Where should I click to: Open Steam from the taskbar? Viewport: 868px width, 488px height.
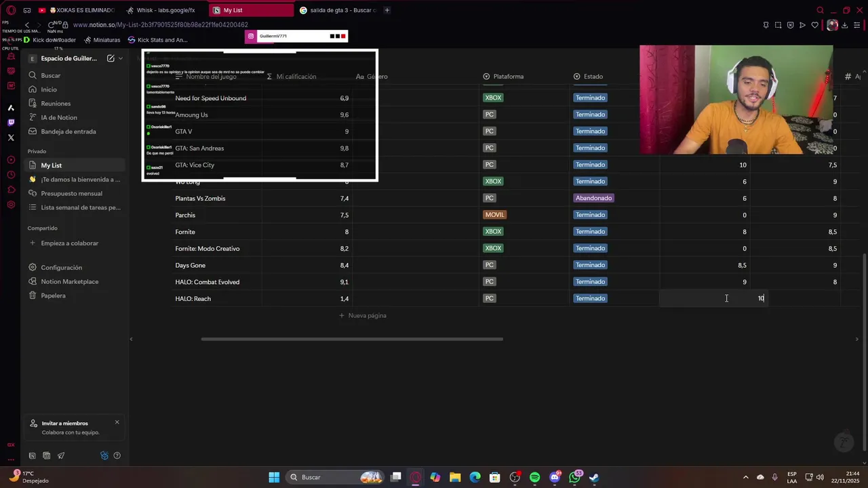coord(594,477)
